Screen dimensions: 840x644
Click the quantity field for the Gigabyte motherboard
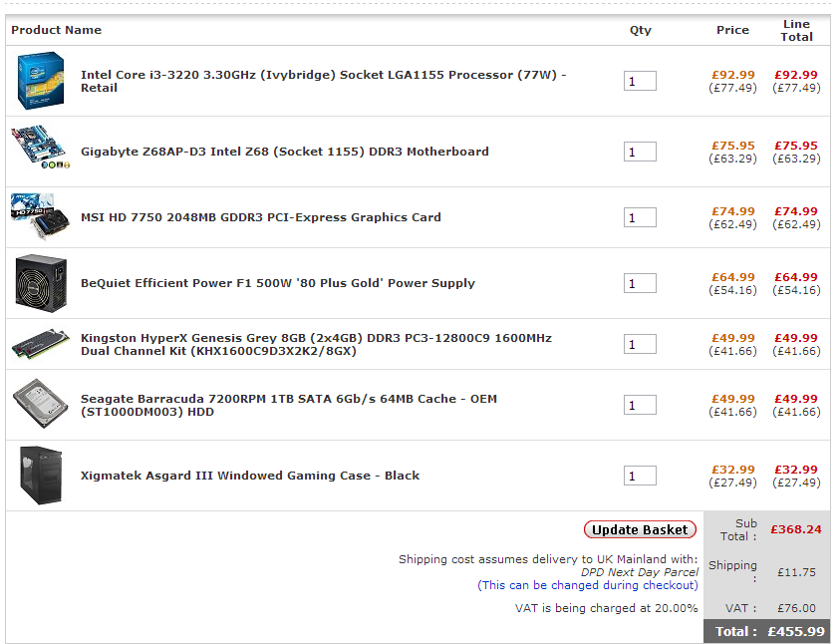tap(640, 153)
